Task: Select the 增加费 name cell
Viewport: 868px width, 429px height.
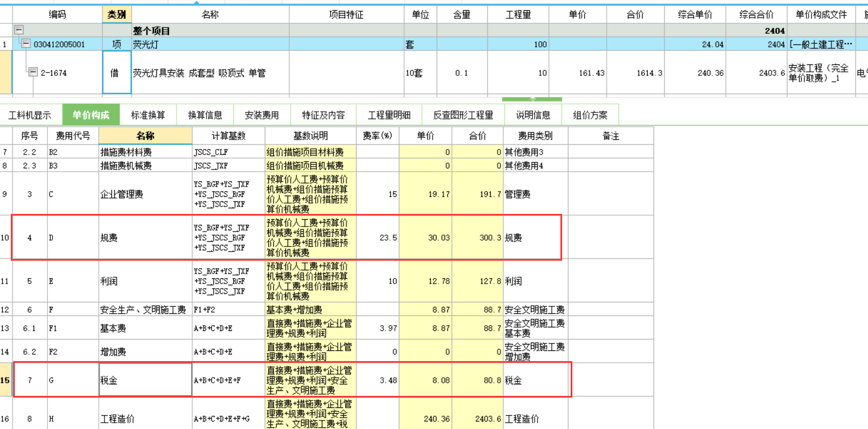Action: click(145, 351)
